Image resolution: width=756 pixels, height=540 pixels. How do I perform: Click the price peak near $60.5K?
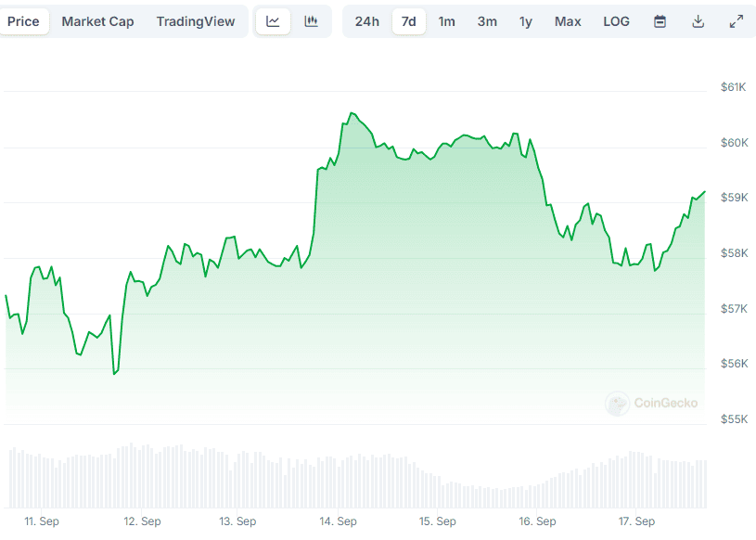pos(351,113)
